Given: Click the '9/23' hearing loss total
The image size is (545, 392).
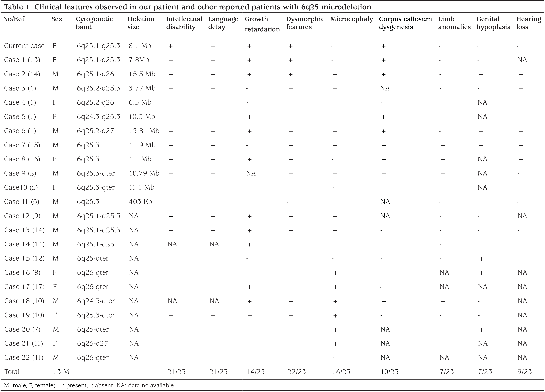Looking at the screenshot, I should click(525, 372).
